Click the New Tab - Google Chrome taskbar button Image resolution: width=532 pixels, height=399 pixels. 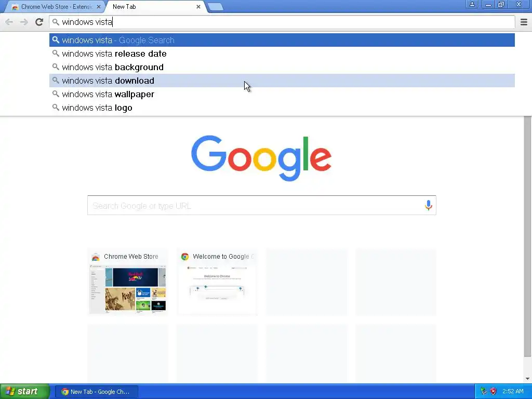pyautogui.click(x=97, y=392)
